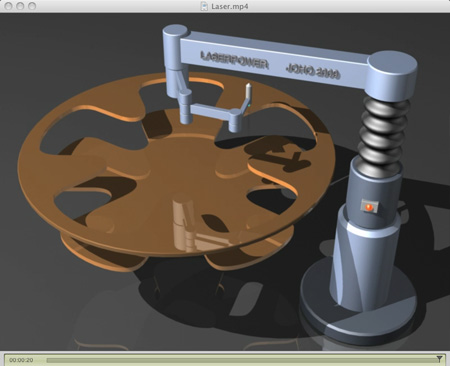The image size is (450, 366).
Task: Click the orange indicator light on the laser column
Action: pos(369,207)
